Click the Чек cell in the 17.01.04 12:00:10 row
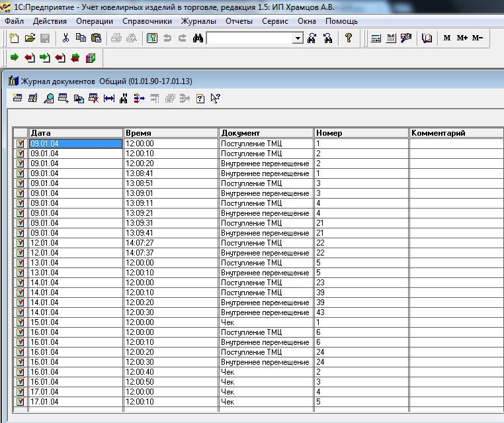The width and height of the screenshot is (504, 423). click(266, 402)
